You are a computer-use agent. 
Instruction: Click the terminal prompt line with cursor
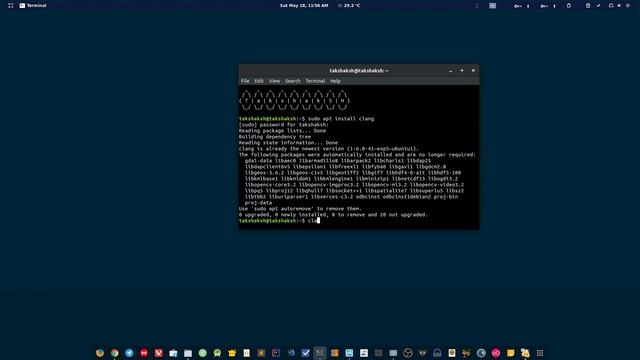point(280,221)
